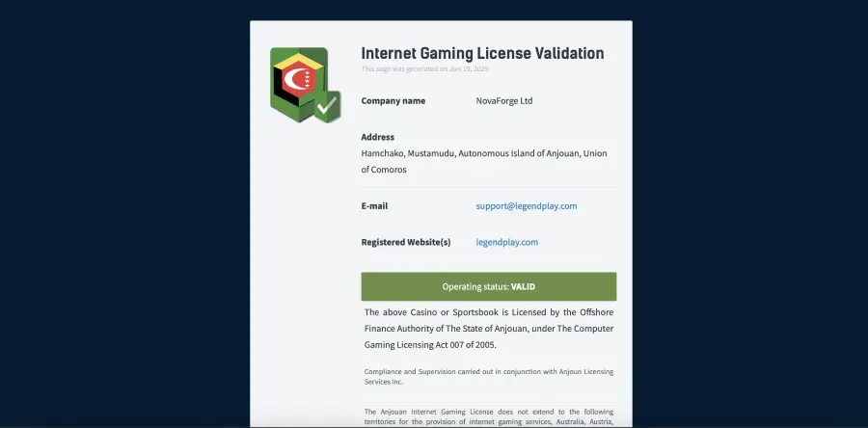Screen dimensions: 868x428
Task: Click the license territories exclusion paragraph
Action: pos(489,417)
